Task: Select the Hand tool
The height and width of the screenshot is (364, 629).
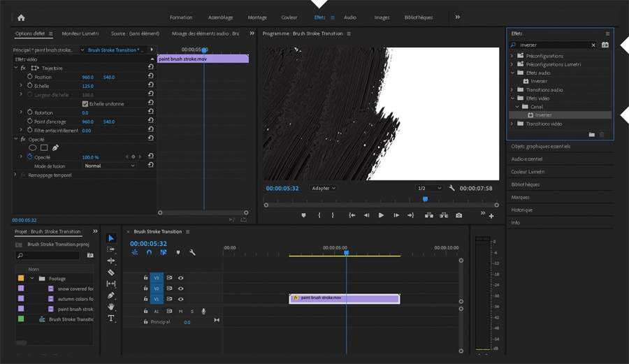Action: (111, 307)
